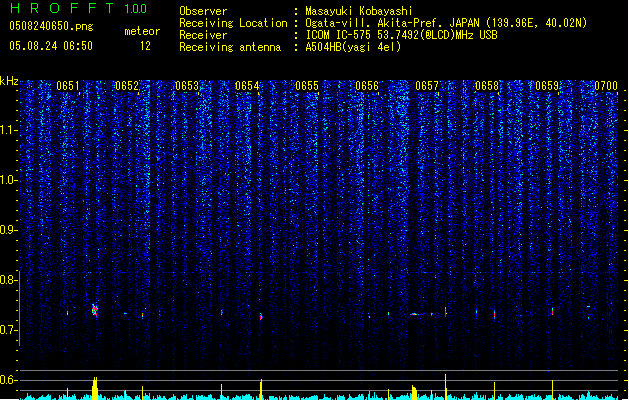Click the meteor echo just after 0654
Image resolution: width=629 pixels, height=400 pixels.
click(x=261, y=317)
